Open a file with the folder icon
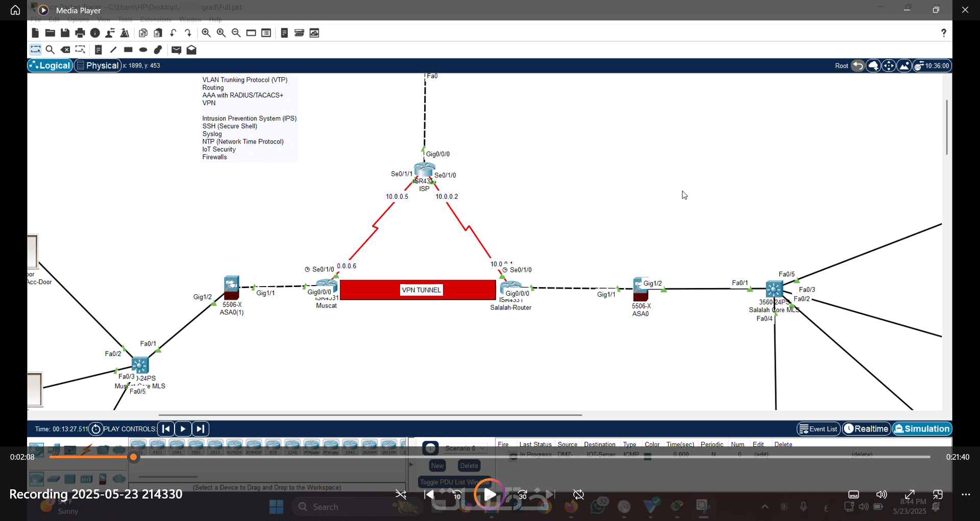The image size is (980, 521). coord(50,33)
